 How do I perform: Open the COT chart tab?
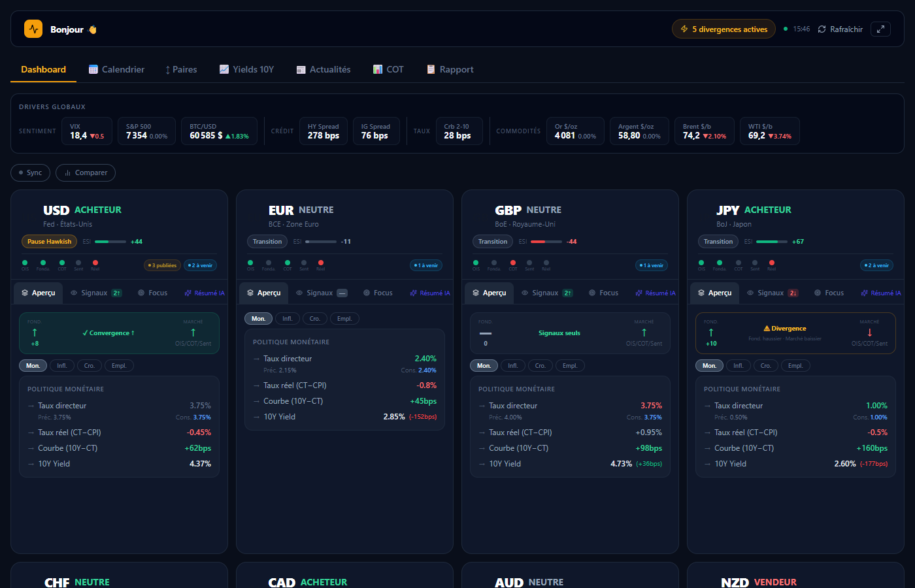tap(388, 69)
